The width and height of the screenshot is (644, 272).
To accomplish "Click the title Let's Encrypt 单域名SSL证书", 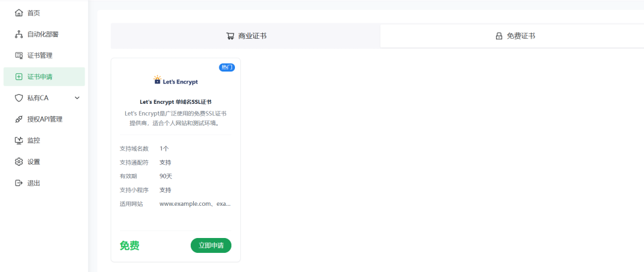I will coord(175,101).
